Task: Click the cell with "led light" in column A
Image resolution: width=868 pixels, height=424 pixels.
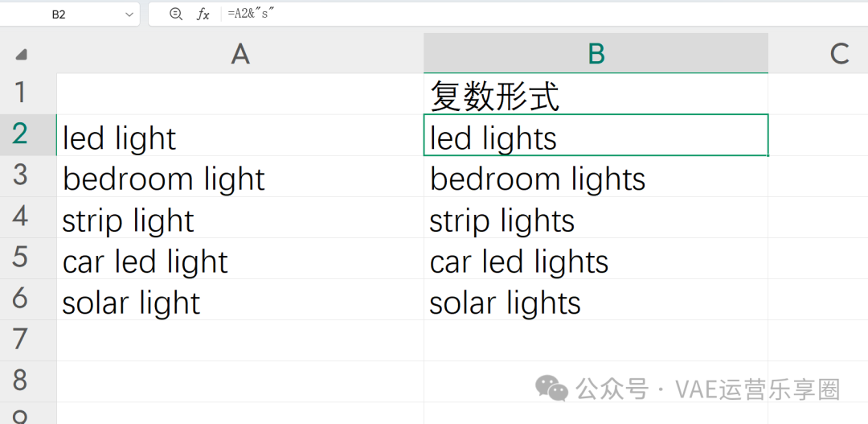Action: pos(240,136)
